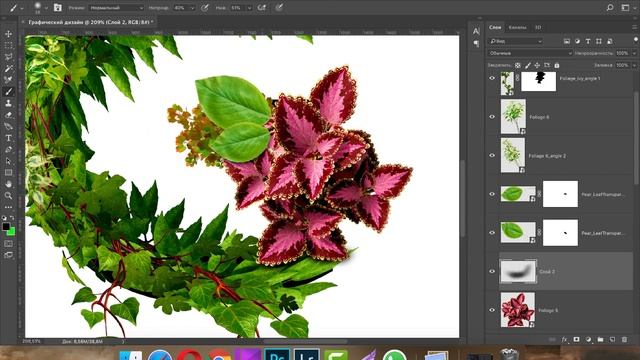Lock transparent pixels

[518, 65]
